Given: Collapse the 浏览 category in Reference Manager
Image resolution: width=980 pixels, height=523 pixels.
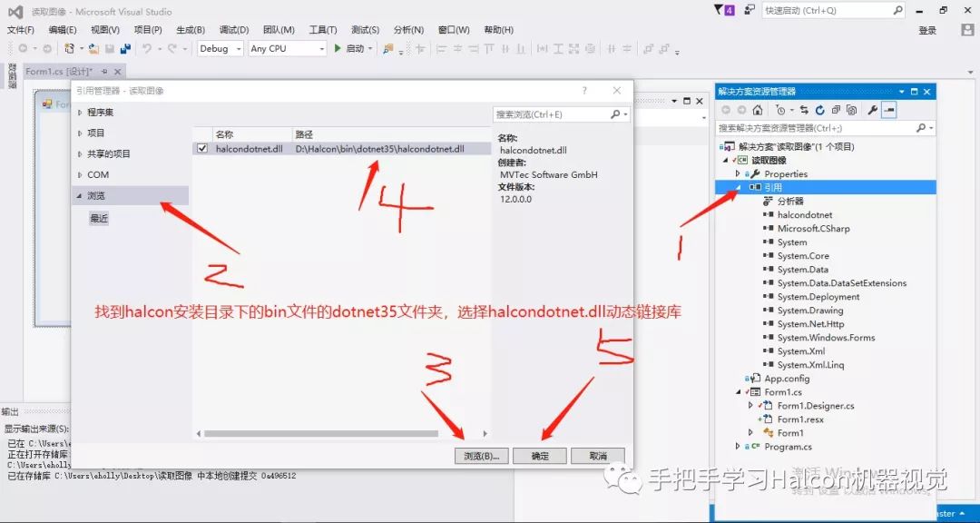Looking at the screenshot, I should (x=79, y=196).
